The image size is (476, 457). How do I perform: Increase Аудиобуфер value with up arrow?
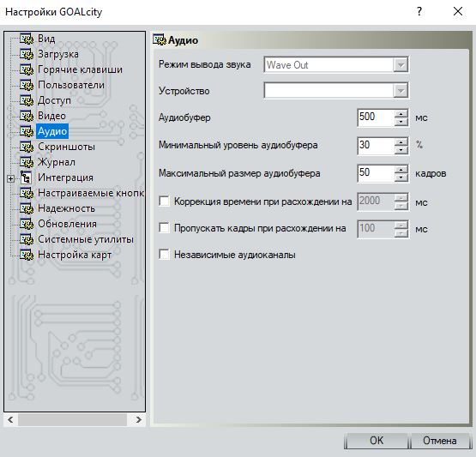pyautogui.click(x=401, y=114)
